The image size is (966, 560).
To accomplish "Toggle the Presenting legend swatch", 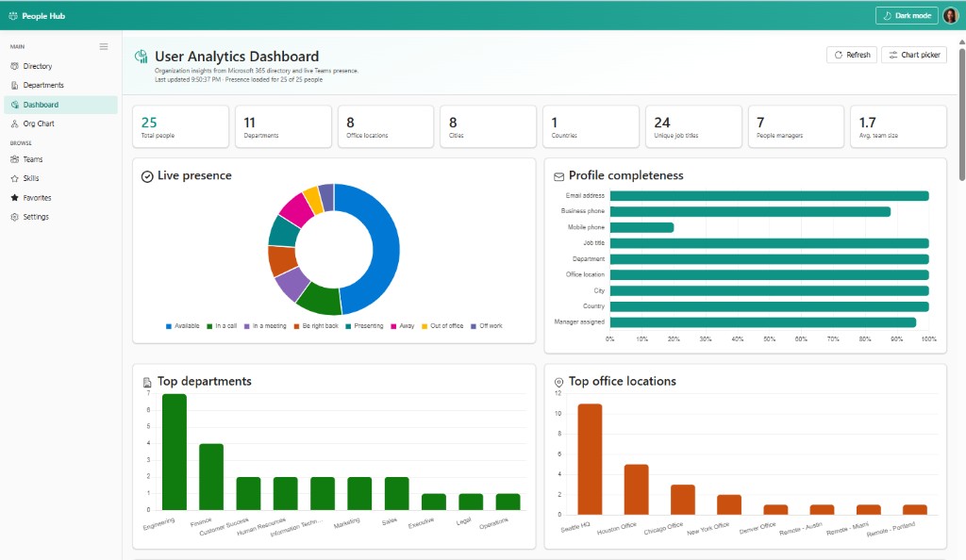I will click(348, 326).
